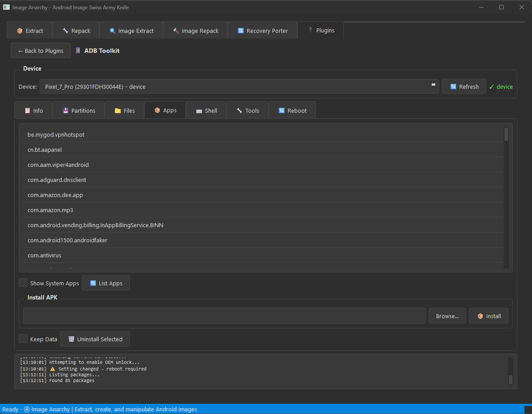This screenshot has height=414, width=532.
Task: Open the Partitions sub-tab
Action: tap(79, 110)
